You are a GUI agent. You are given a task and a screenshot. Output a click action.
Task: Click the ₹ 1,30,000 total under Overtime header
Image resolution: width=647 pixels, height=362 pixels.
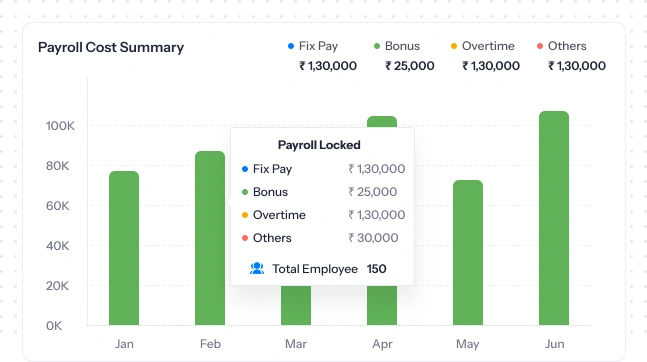click(x=491, y=66)
